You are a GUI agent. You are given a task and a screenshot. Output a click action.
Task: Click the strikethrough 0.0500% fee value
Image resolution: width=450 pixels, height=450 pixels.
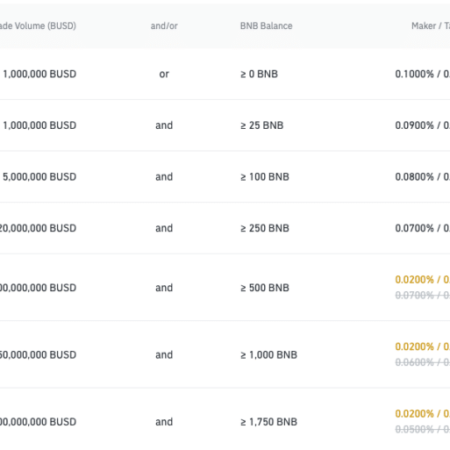(414, 429)
